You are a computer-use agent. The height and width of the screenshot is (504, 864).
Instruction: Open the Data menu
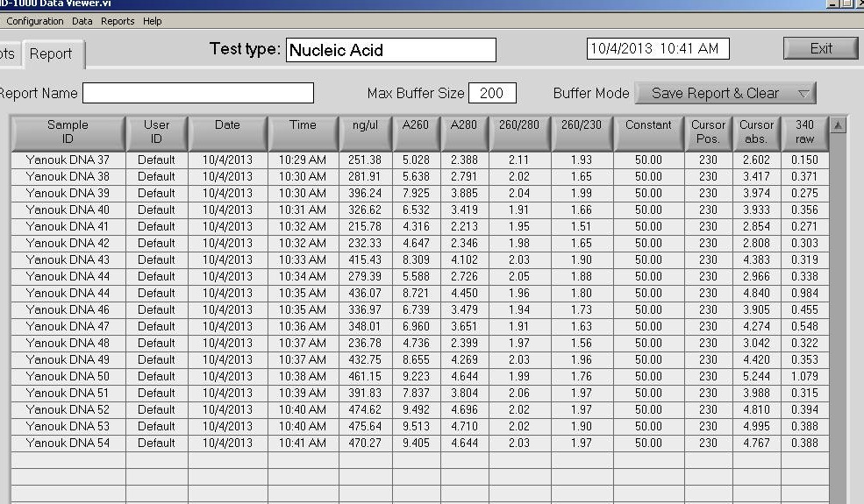[82, 21]
